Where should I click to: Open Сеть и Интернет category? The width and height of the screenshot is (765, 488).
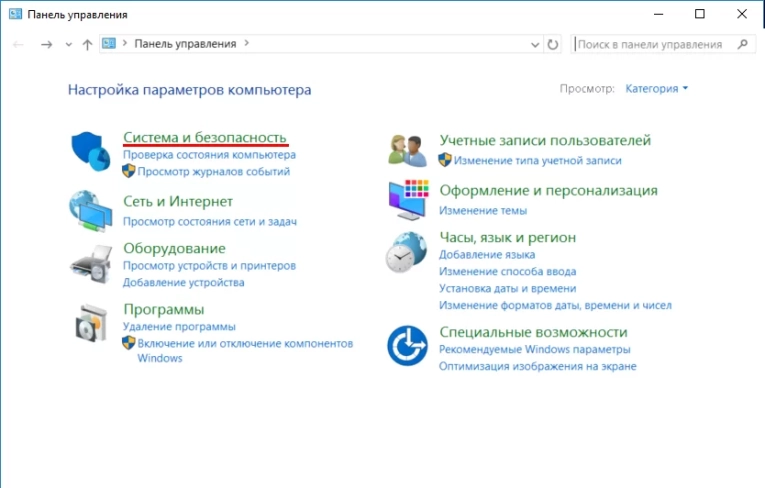pyautogui.click(x=178, y=201)
